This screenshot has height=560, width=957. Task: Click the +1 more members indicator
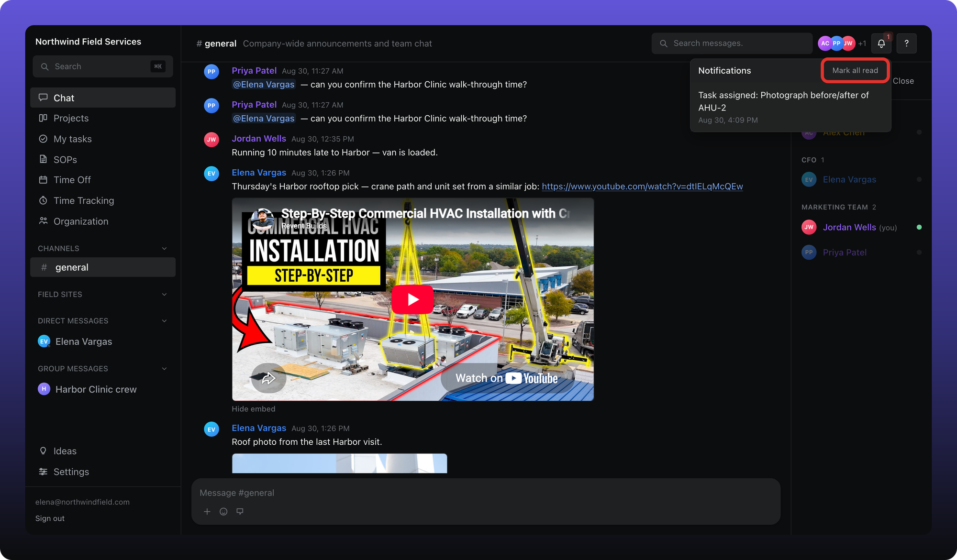pyautogui.click(x=862, y=44)
